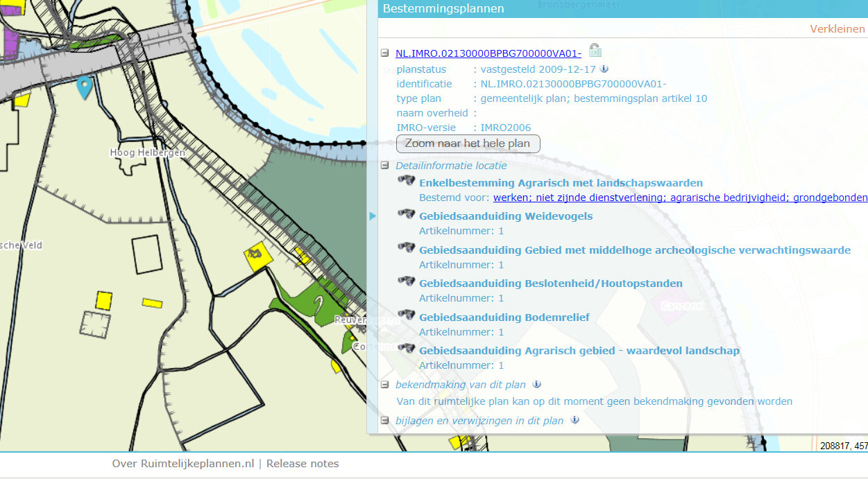Image resolution: width=868 pixels, height=479 pixels.
Task: Select the Enkelbestemming Agrarisch met landschapswaarden heading
Action: [x=561, y=183]
